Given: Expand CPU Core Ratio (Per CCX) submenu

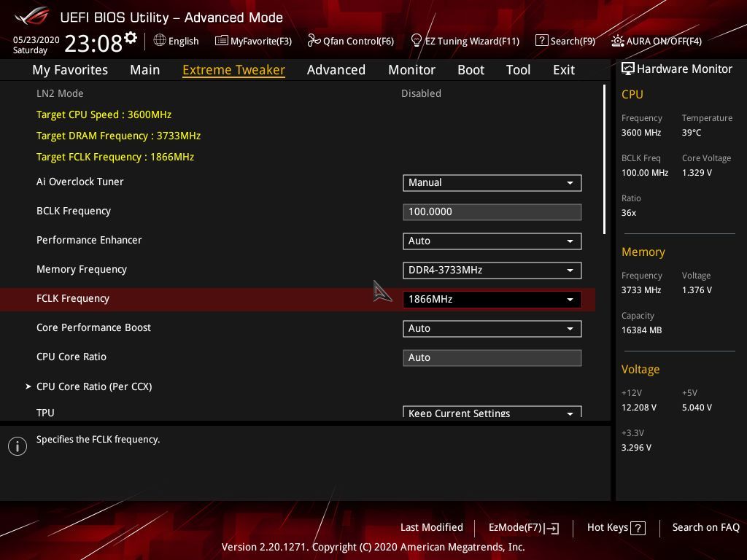Looking at the screenshot, I should pos(94,386).
